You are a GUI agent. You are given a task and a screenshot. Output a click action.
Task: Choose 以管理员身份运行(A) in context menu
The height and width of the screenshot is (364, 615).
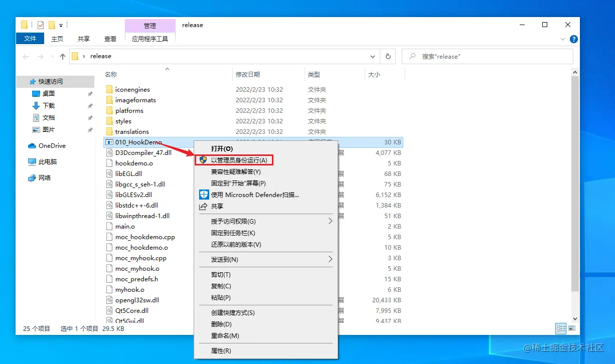pos(266,160)
